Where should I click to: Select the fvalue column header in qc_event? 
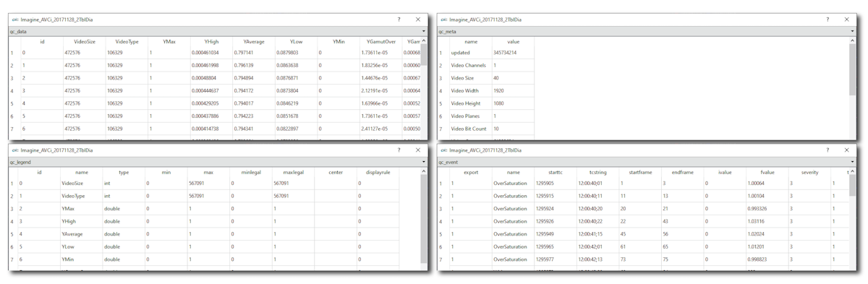pos(767,173)
